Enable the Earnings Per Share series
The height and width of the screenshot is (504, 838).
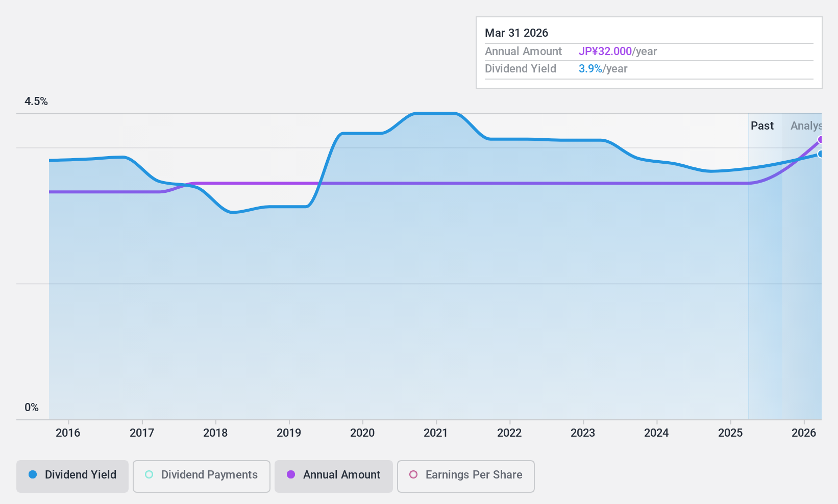click(466, 476)
